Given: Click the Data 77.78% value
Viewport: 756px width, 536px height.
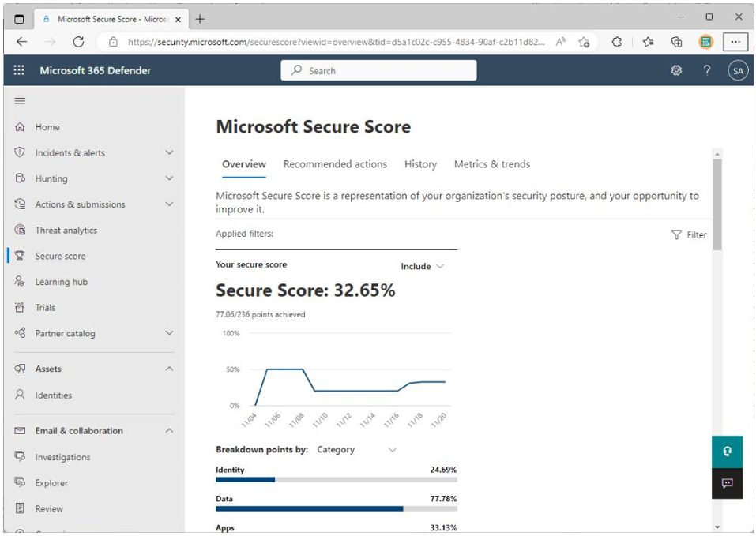Looking at the screenshot, I should point(443,498).
